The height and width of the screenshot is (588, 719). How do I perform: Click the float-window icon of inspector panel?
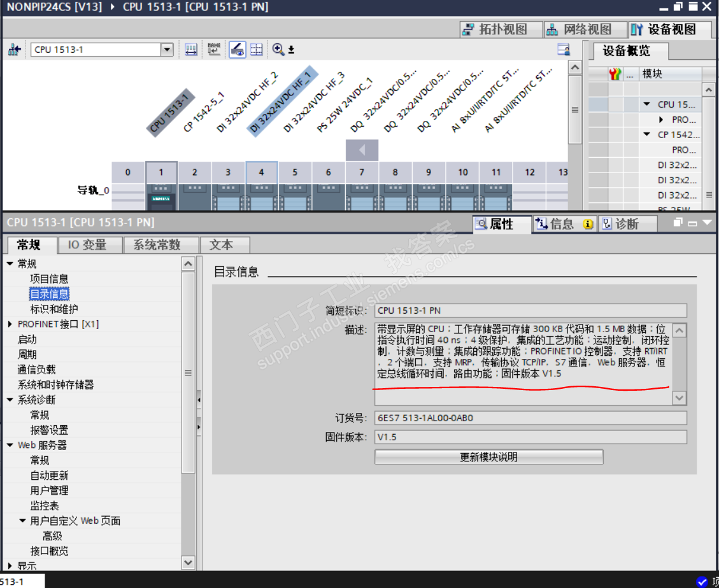coord(678,223)
